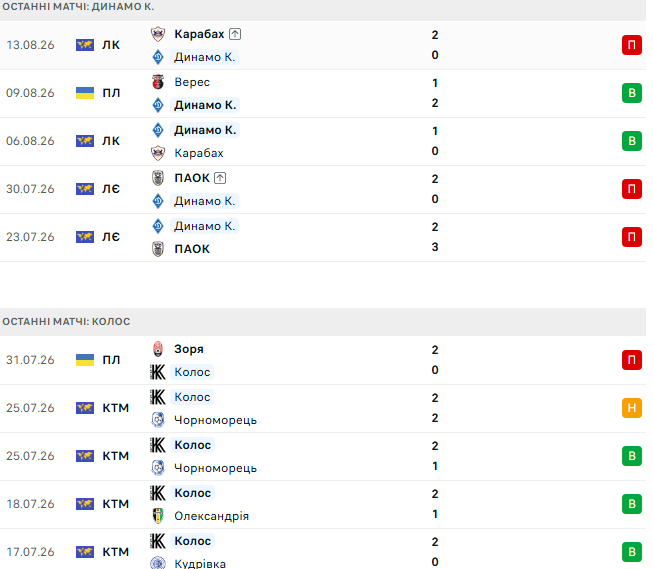Open the Колос team link in Олександрія match
The width and height of the screenshot is (653, 569).
tap(192, 493)
